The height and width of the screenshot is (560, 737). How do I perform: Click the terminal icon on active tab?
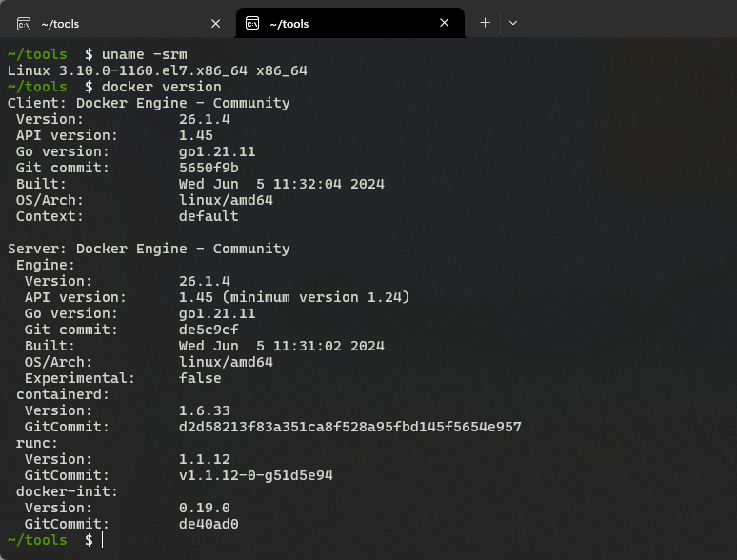[x=252, y=23]
